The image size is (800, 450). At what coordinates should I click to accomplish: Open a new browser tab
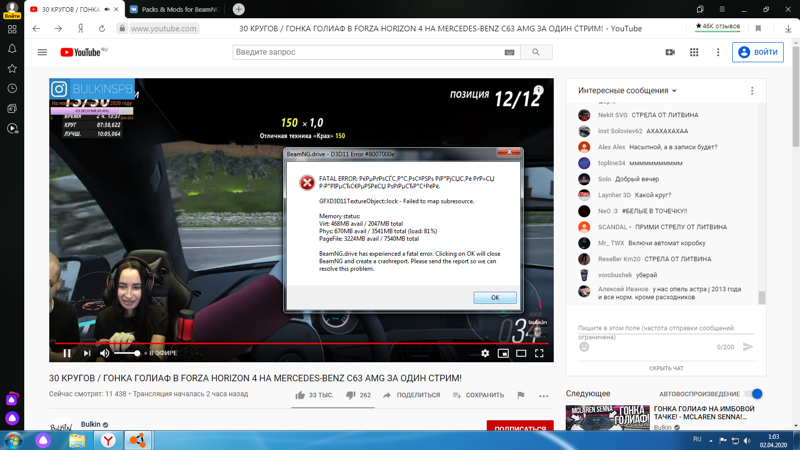[x=238, y=9]
